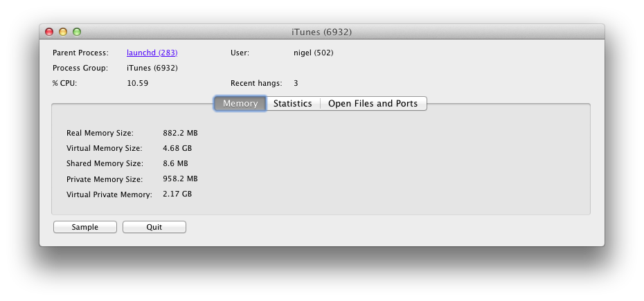Image resolution: width=644 pixels, height=301 pixels.
Task: Quit the iTunes process
Action: coord(154,227)
